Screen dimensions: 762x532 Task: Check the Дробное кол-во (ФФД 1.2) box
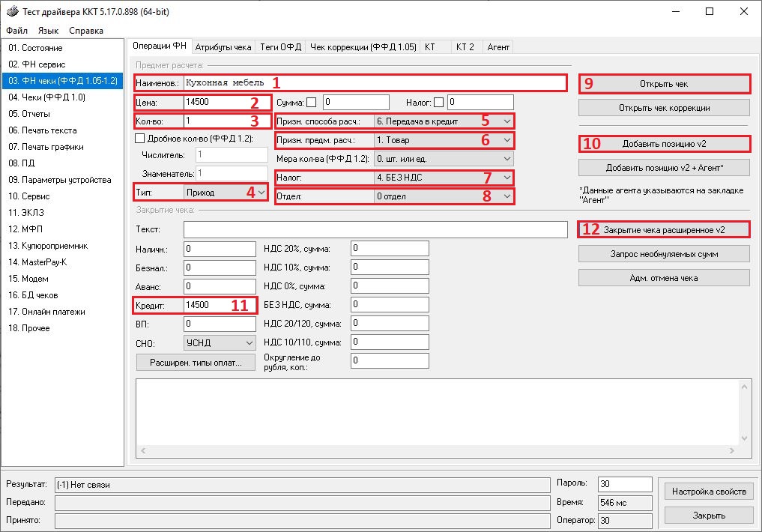(139, 138)
